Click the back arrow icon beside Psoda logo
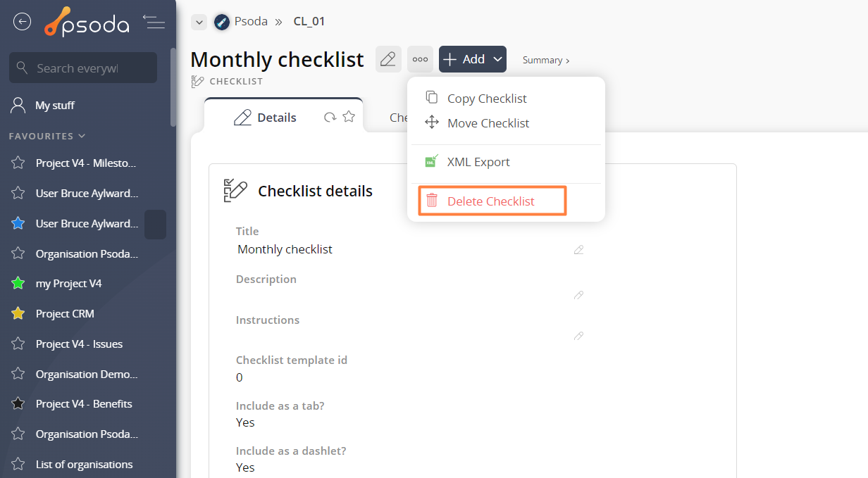Screen dimensions: 868x478 pyautogui.click(x=23, y=22)
